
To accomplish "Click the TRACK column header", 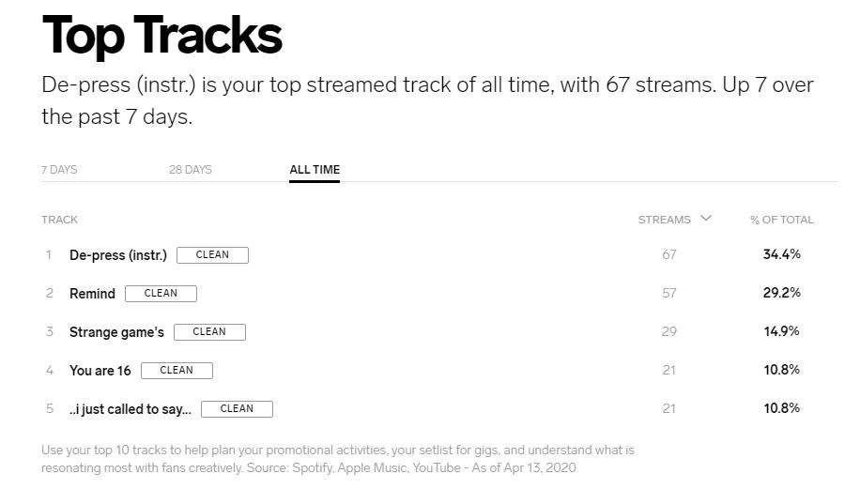I will coord(59,220).
